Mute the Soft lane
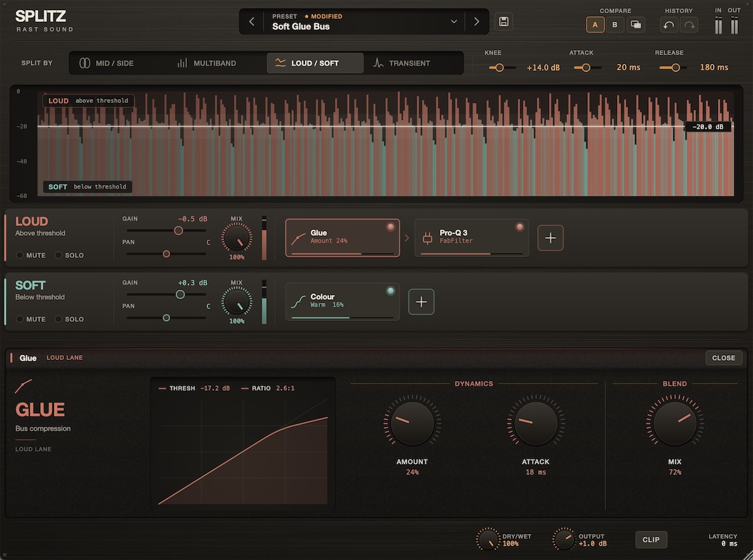 pyautogui.click(x=31, y=319)
